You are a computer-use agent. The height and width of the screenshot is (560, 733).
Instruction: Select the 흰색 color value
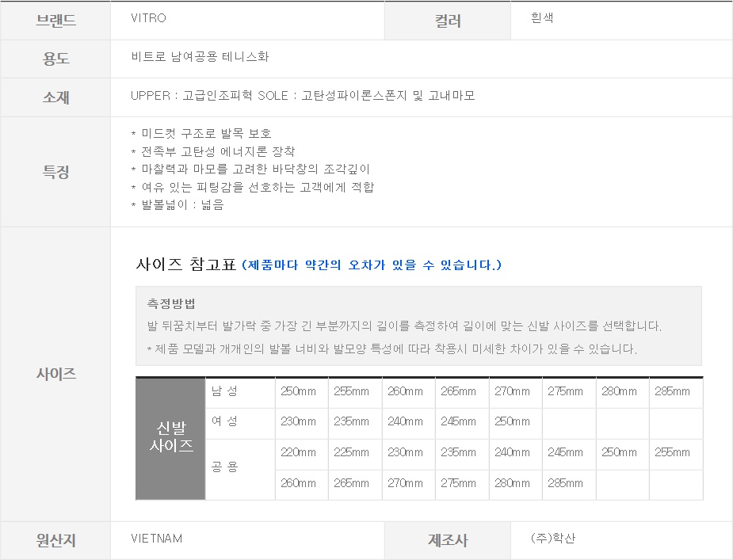542,17
